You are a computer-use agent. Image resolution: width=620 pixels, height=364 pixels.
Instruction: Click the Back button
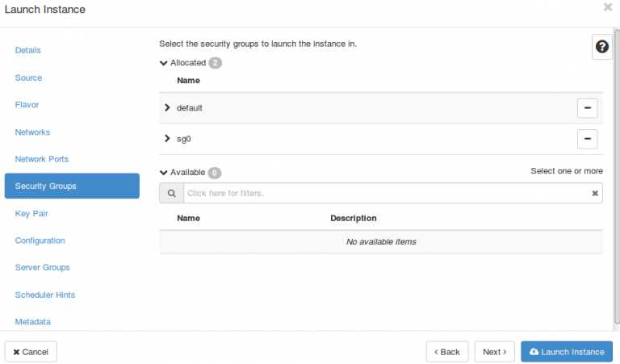(447, 352)
